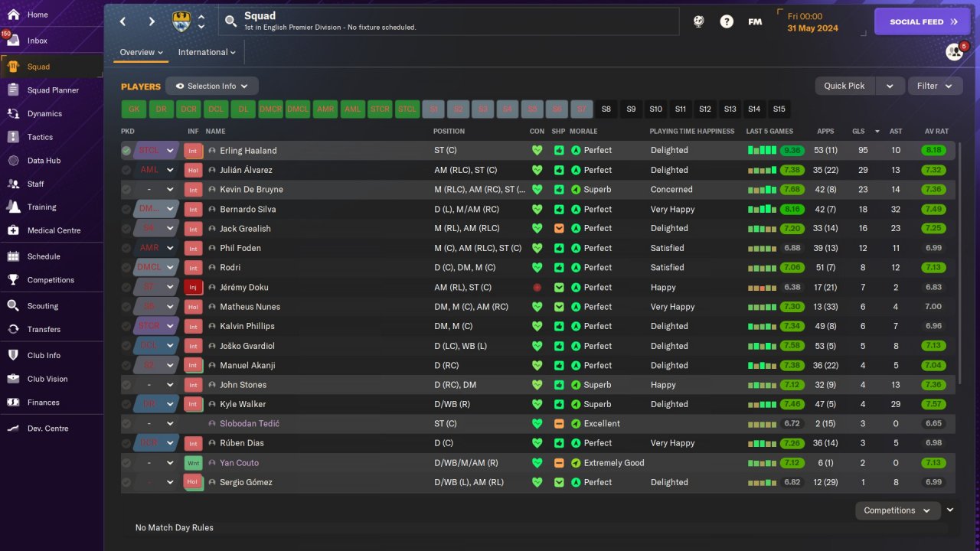Open the world globe icon menu

698,21
